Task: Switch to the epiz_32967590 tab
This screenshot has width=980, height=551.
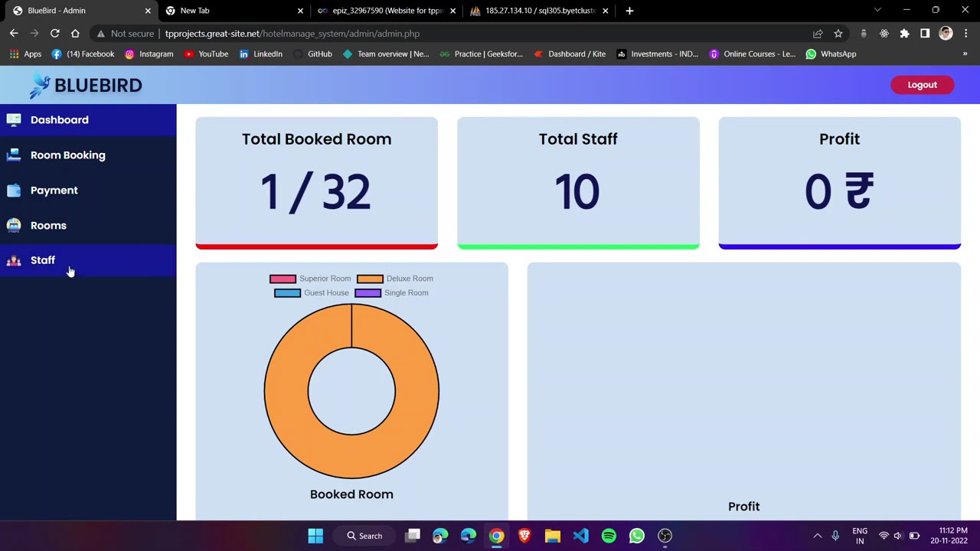Action: point(387,11)
